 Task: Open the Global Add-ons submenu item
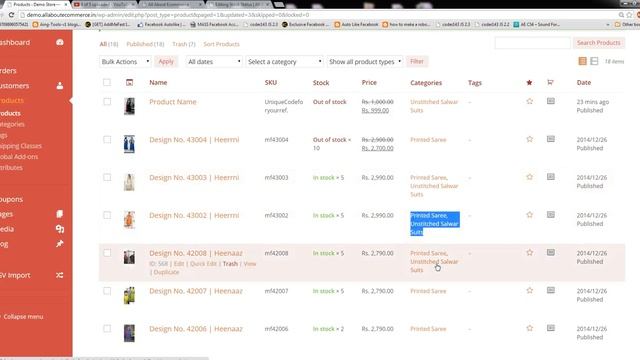pos(19,157)
